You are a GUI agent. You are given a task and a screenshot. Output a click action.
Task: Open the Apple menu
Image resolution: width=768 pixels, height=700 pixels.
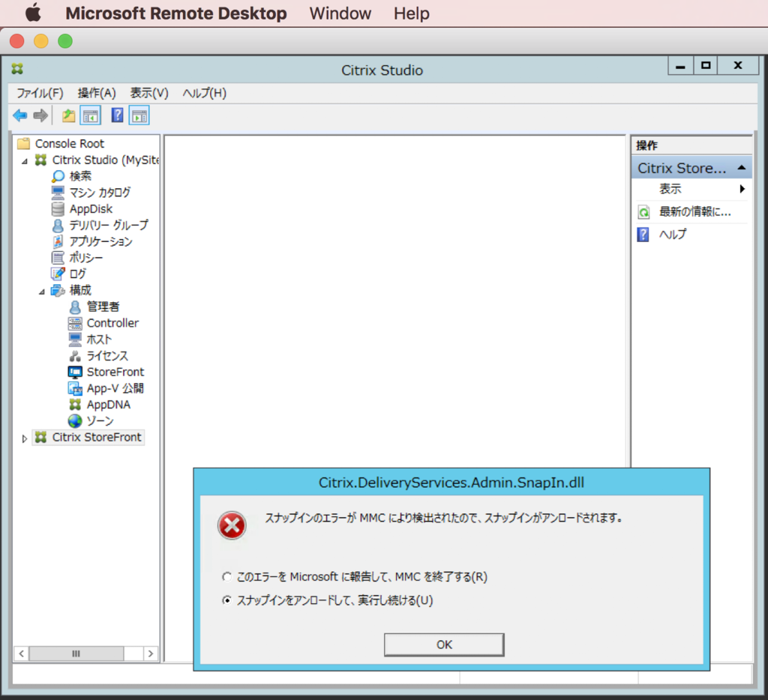coord(33,13)
